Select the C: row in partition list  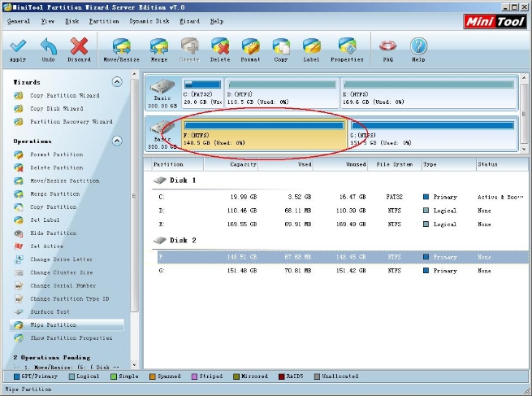click(x=341, y=197)
